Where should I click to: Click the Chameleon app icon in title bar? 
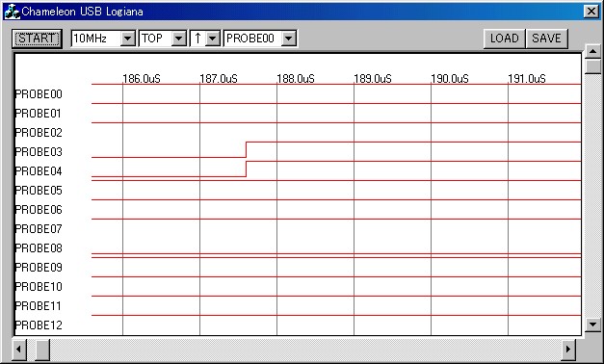click(12, 12)
